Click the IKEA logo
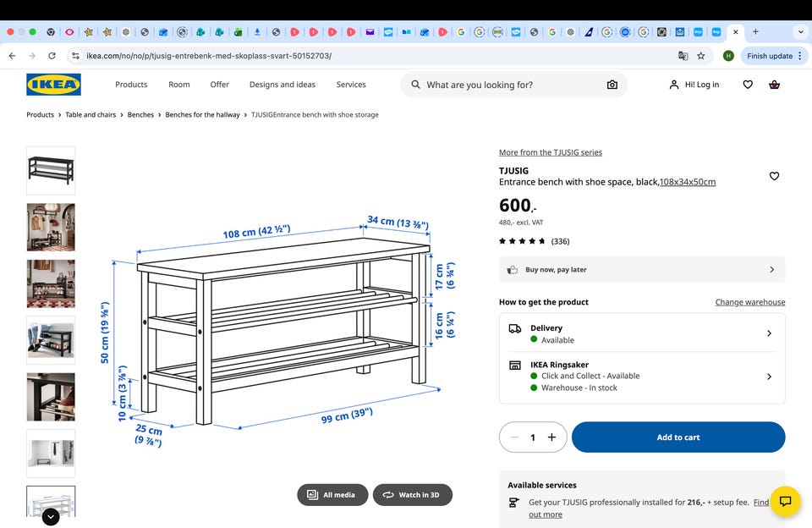 (53, 85)
